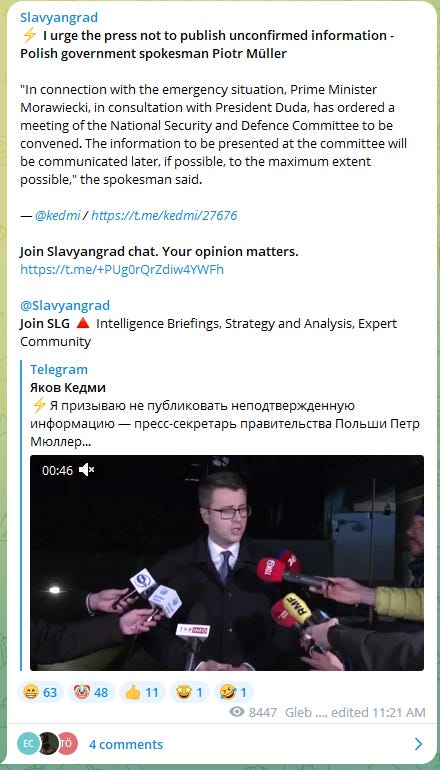Open the Slavyangrad chat invite link
Image resolution: width=440 pixels, height=770 pixels.
pos(122,269)
